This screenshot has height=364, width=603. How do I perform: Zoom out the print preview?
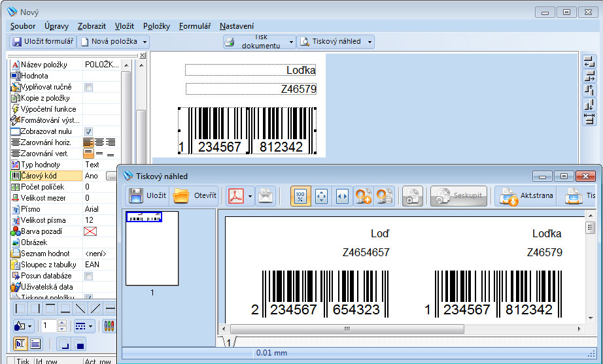(384, 196)
